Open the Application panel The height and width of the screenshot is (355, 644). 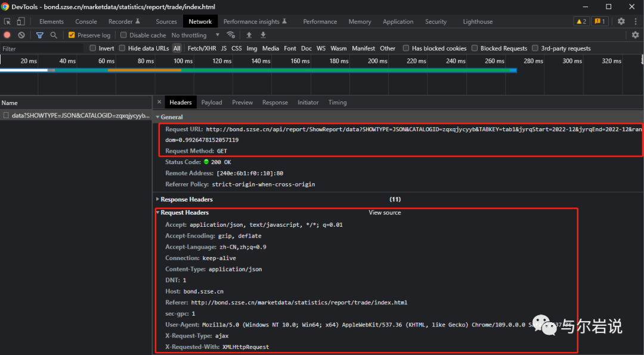[x=398, y=21]
